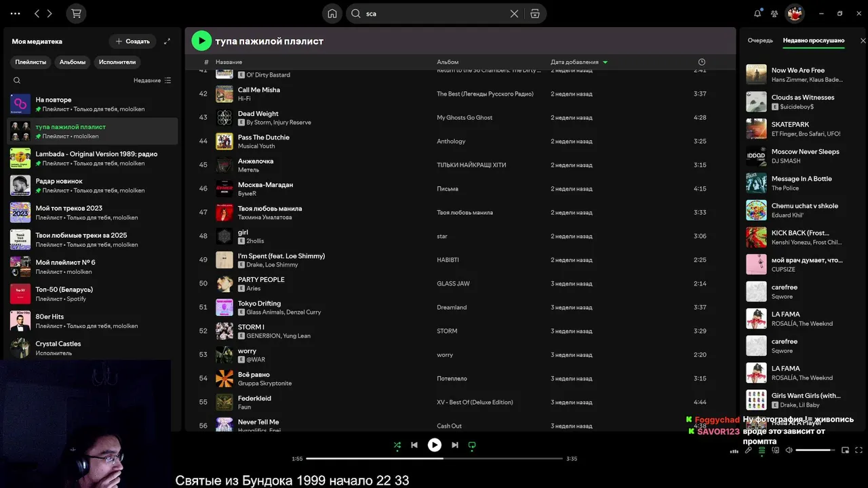Image resolution: width=868 pixels, height=488 pixels.
Task: Switch the player to full screen
Action: pyautogui.click(x=859, y=450)
